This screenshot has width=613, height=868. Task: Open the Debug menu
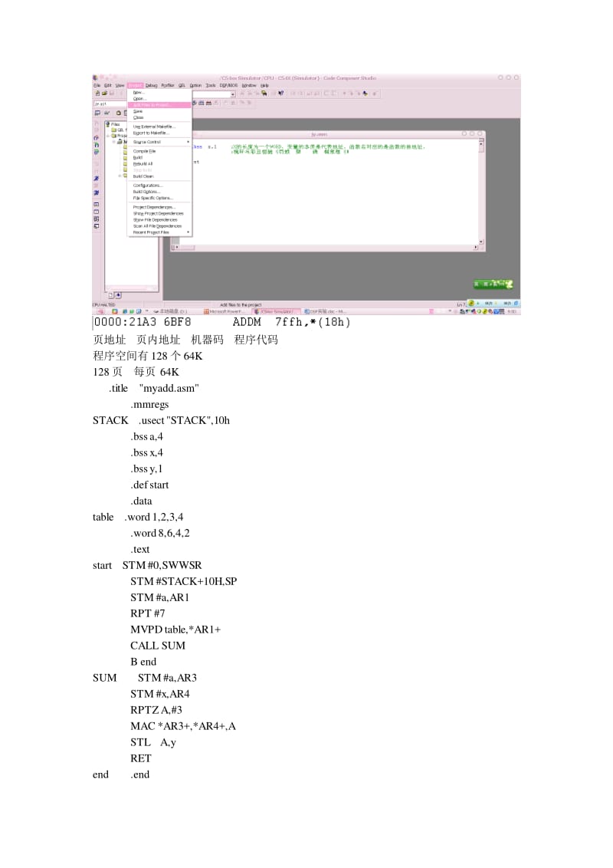151,85
